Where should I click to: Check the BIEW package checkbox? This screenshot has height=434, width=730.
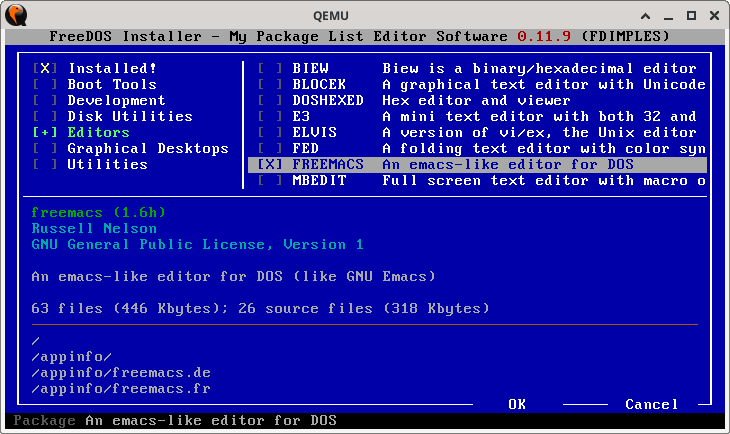(x=270, y=68)
